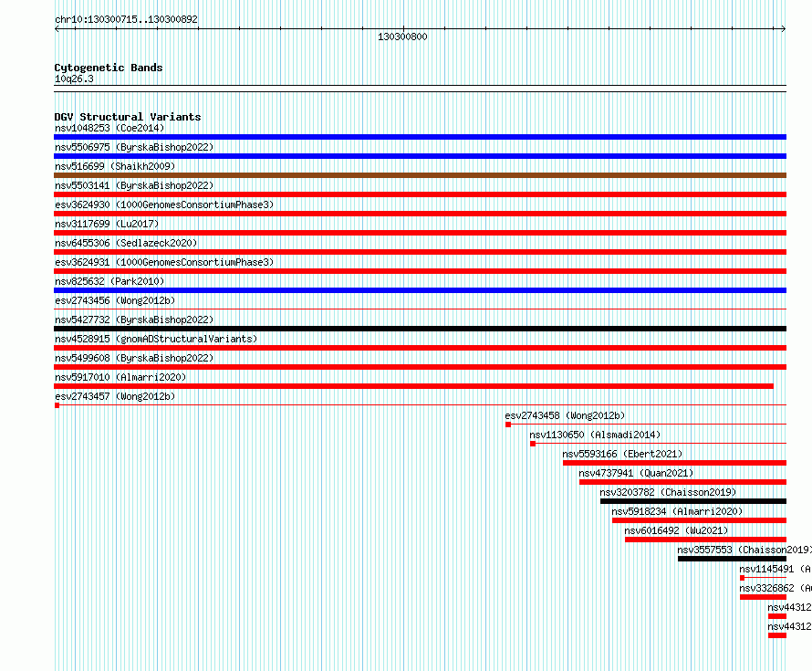Click the blue bar under nsv825632
Viewport: 812px width, 671px height.
pyautogui.click(x=420, y=290)
